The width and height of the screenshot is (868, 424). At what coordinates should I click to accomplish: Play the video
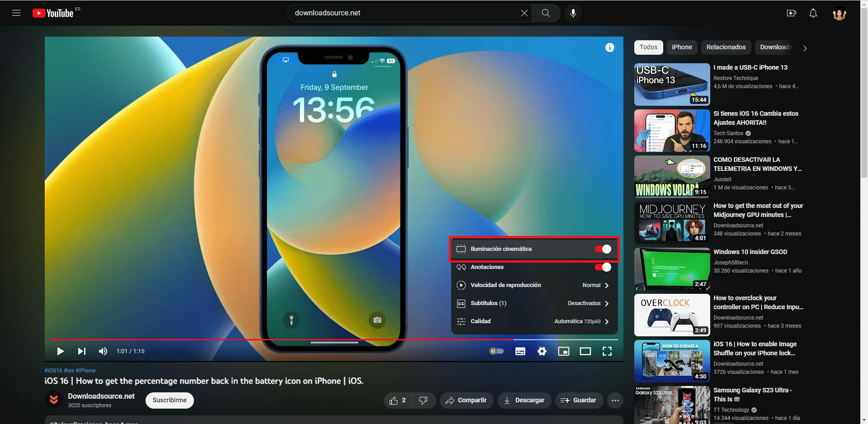pyautogui.click(x=61, y=351)
